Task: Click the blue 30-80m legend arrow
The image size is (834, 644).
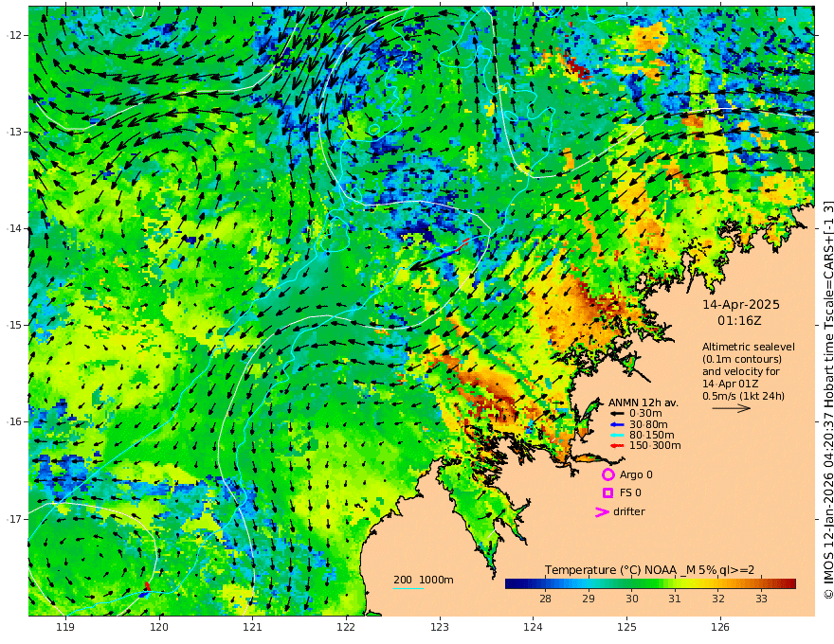Action: (x=616, y=424)
